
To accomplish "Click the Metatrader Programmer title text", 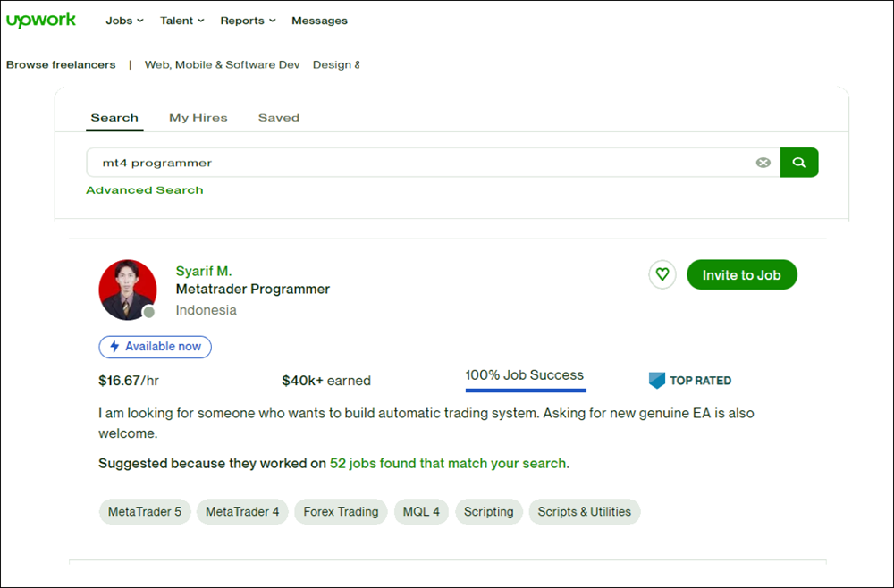I will 253,290.
